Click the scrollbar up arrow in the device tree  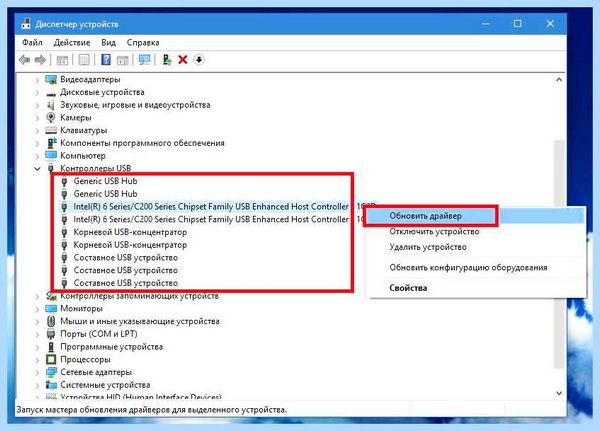[x=559, y=80]
